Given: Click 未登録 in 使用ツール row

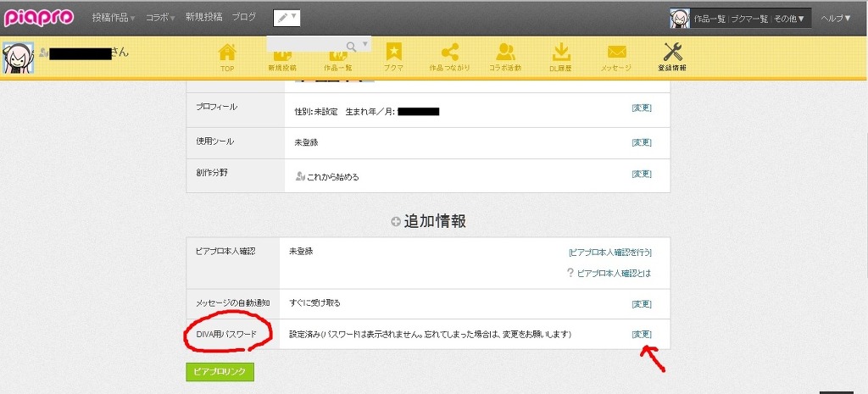Looking at the screenshot, I should tap(306, 142).
